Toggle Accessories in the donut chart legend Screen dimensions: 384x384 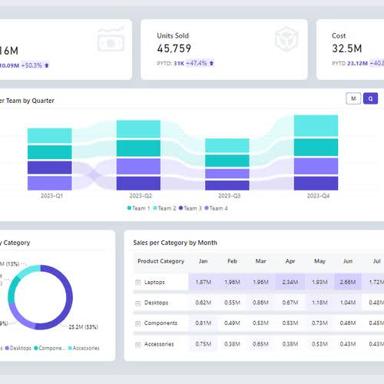84,348
